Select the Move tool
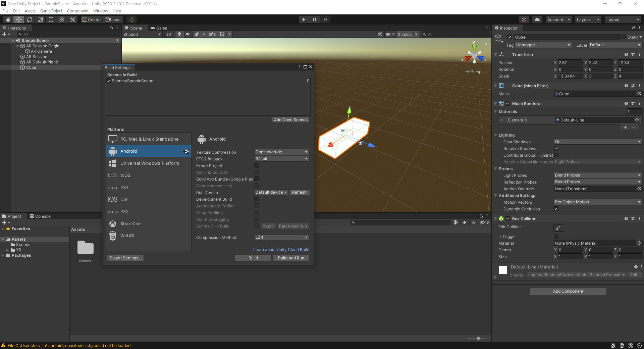Viewport: 644px width, 349px height. click(19, 19)
